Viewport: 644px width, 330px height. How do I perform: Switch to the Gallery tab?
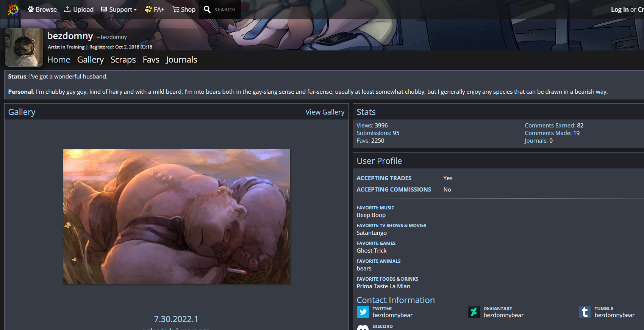[x=90, y=60]
